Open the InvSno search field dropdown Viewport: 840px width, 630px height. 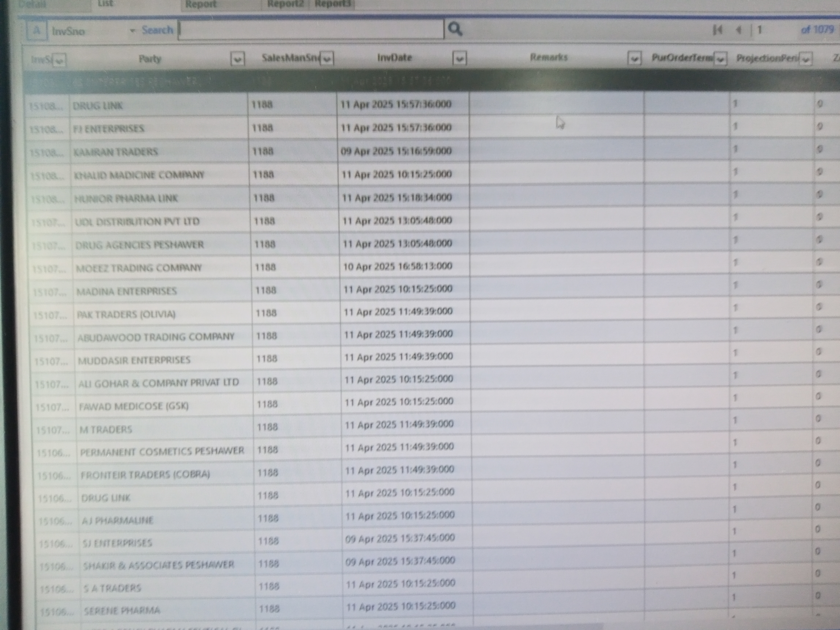[133, 31]
